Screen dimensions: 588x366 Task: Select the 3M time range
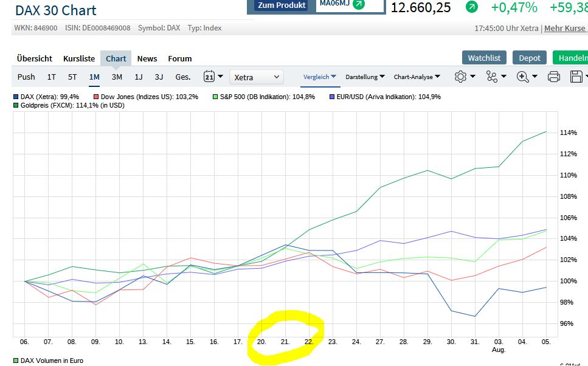[x=117, y=77]
